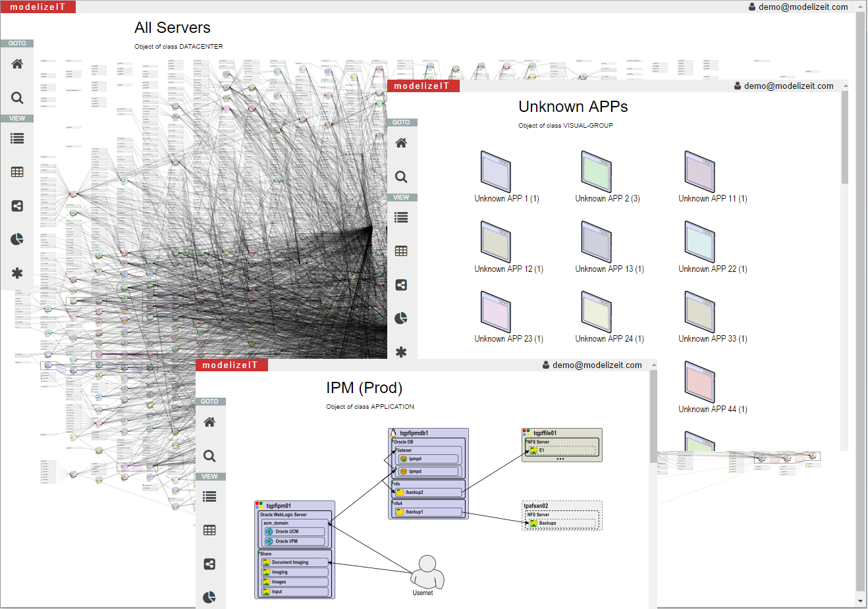This screenshot has width=868, height=609.
Task: Expand the ellipsis under E1 on tqpffile01
Action: pos(560,459)
